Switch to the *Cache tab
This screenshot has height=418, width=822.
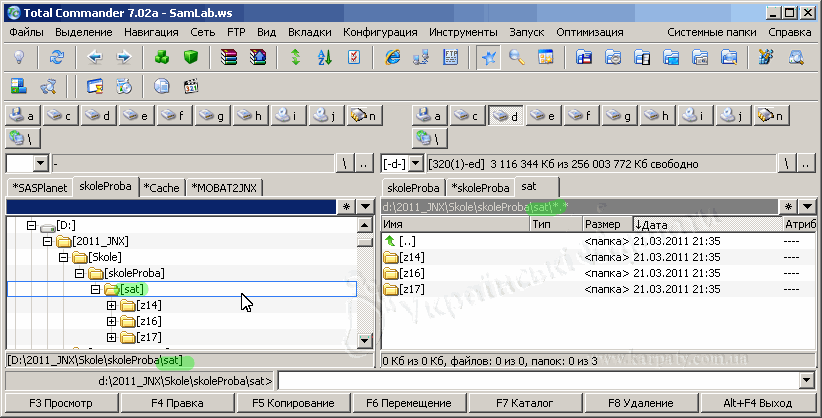pos(161,188)
